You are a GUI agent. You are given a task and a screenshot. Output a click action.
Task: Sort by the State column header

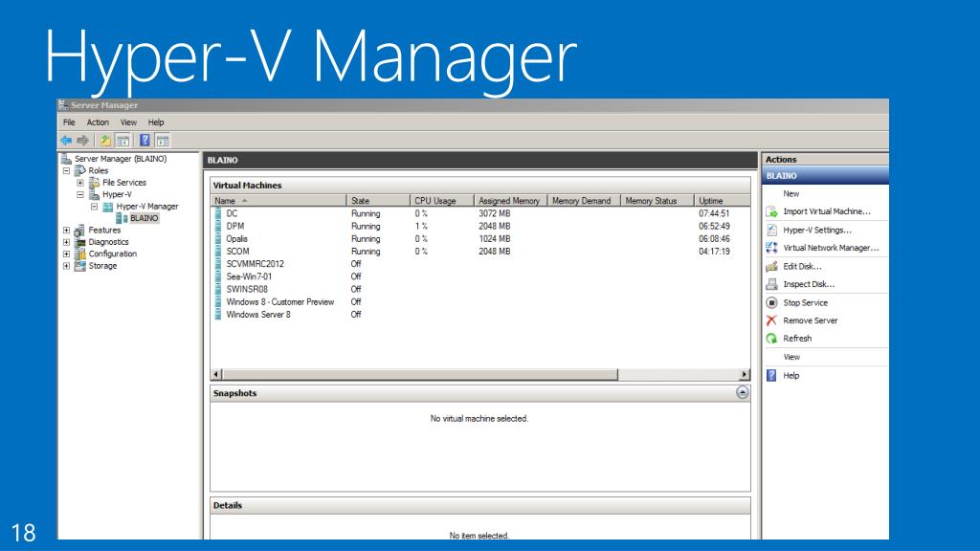[378, 201]
